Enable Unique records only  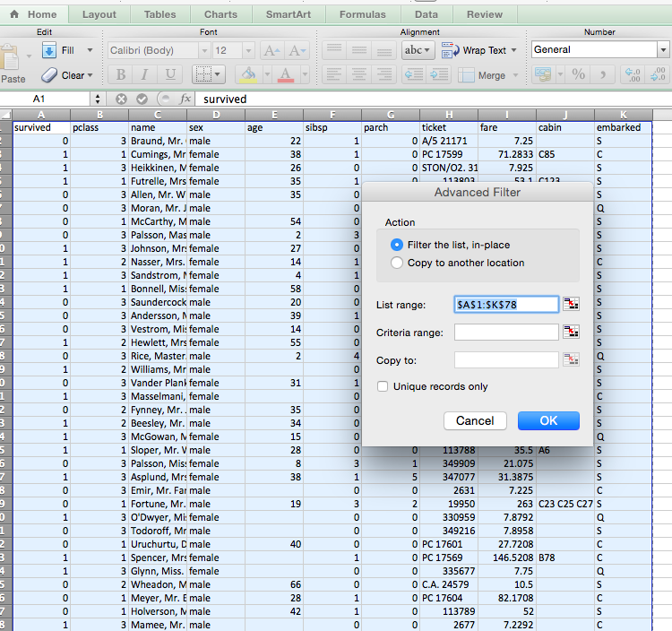tap(383, 386)
